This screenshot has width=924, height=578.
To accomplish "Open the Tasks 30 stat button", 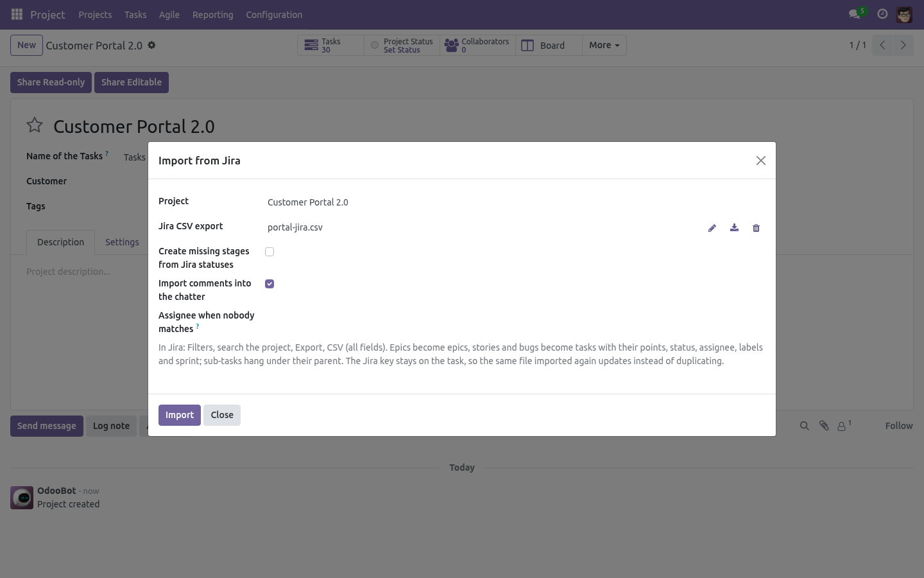I will point(330,46).
